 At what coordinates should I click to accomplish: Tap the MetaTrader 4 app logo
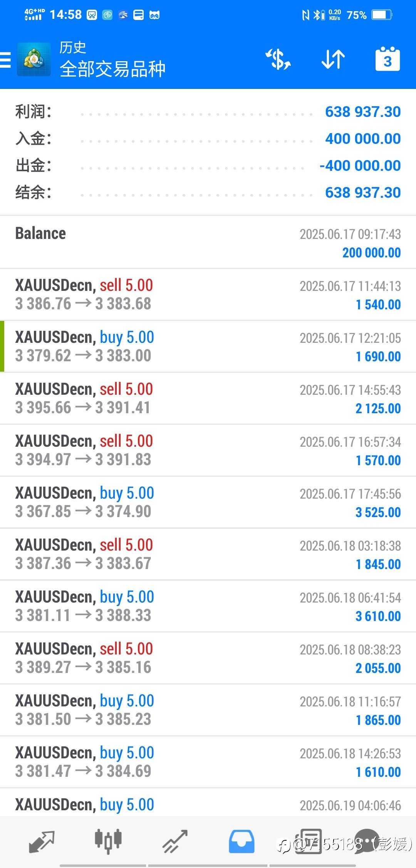[34, 59]
